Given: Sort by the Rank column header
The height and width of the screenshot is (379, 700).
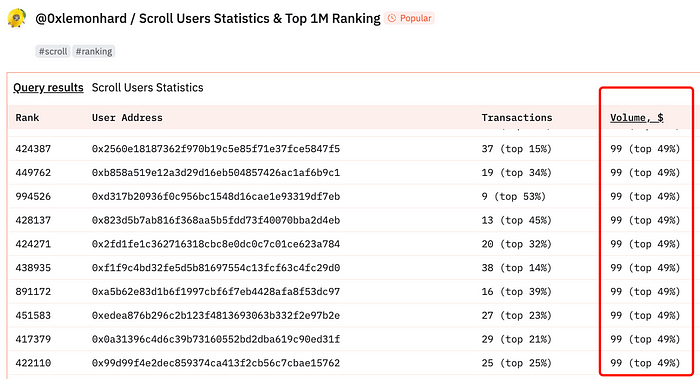Looking at the screenshot, I should coord(27,118).
